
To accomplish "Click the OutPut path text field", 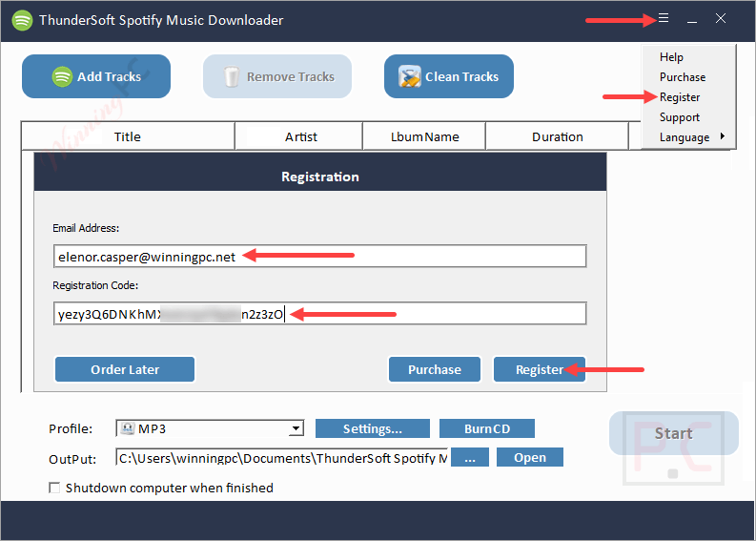I will [281, 457].
